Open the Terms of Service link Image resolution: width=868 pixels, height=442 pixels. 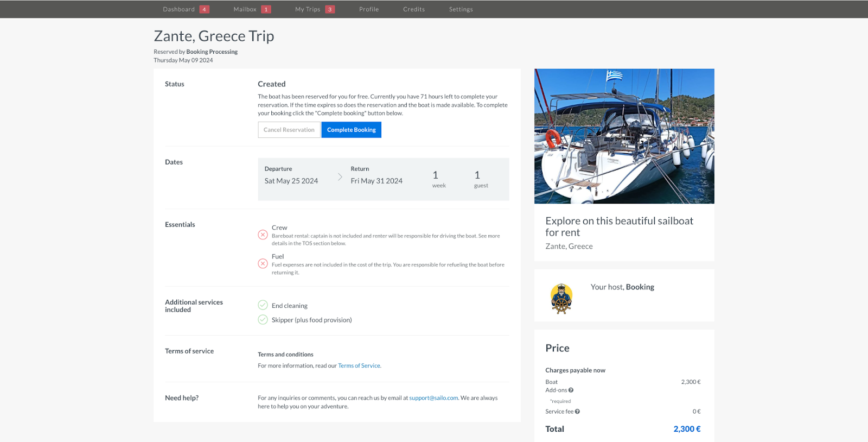click(359, 366)
